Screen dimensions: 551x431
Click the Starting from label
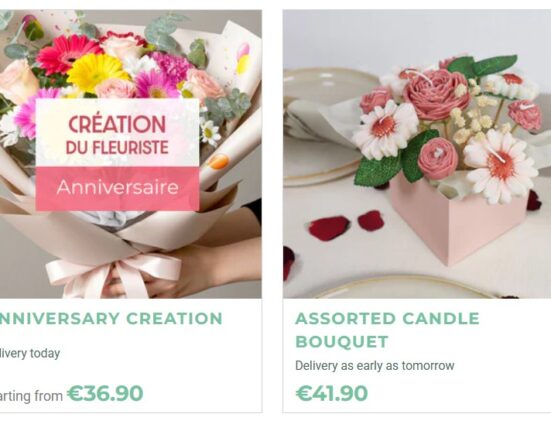tap(31, 396)
